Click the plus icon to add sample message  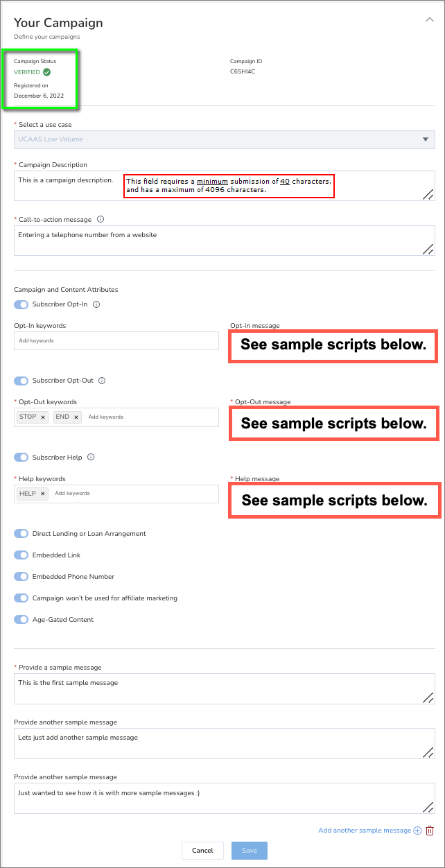coord(417,831)
